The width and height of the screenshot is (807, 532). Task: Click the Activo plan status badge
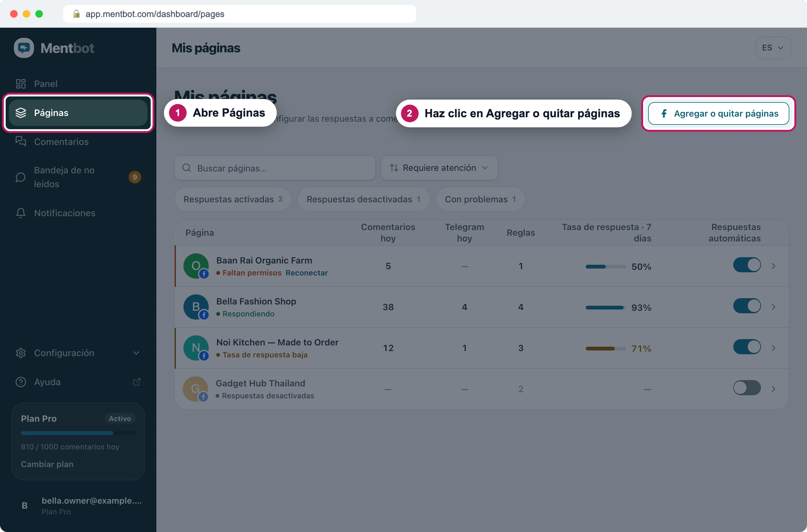tap(120, 419)
